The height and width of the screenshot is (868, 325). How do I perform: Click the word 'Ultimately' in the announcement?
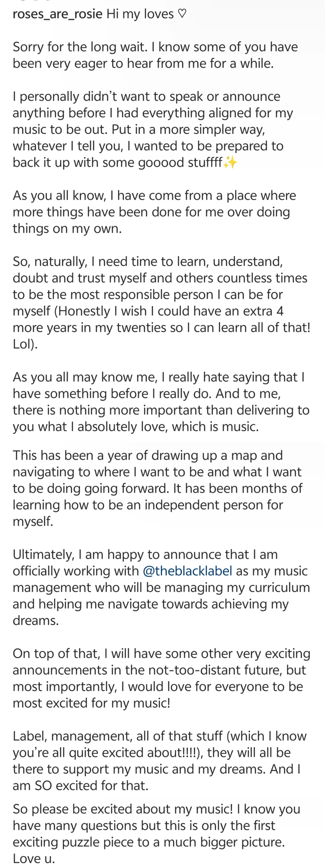[x=43, y=554]
